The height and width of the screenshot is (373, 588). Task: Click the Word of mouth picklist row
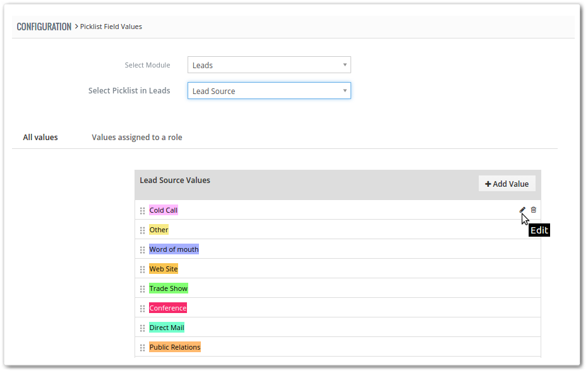[x=337, y=249]
